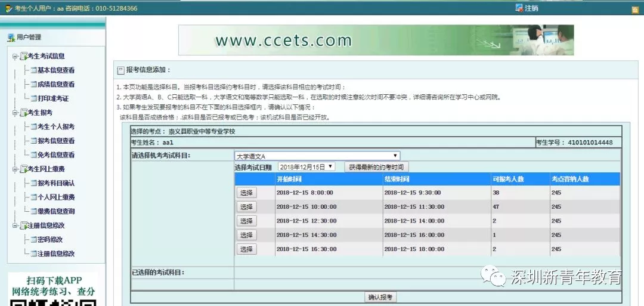Open the 大学语文A subject dropdown
This screenshot has height=306, width=644.
coord(317,156)
